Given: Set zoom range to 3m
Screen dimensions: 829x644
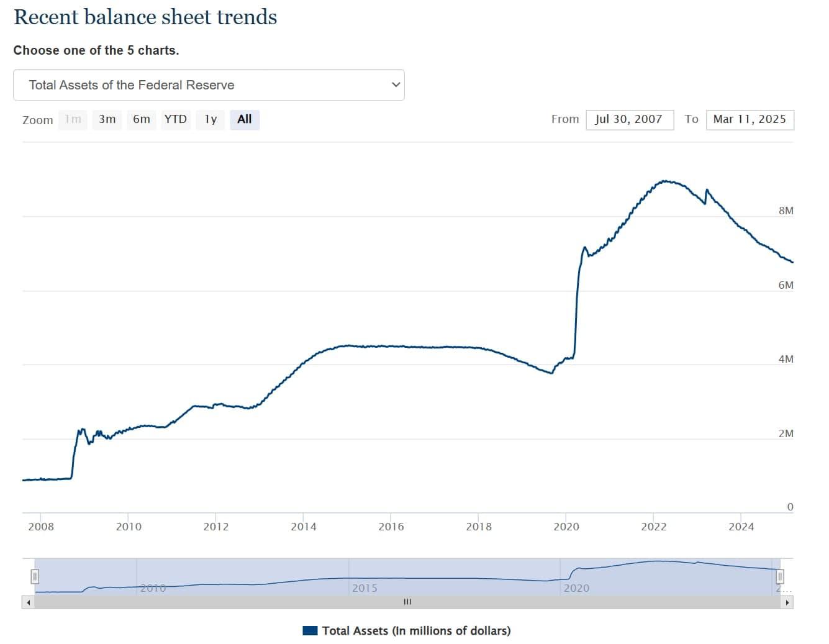Looking at the screenshot, I should (x=107, y=119).
